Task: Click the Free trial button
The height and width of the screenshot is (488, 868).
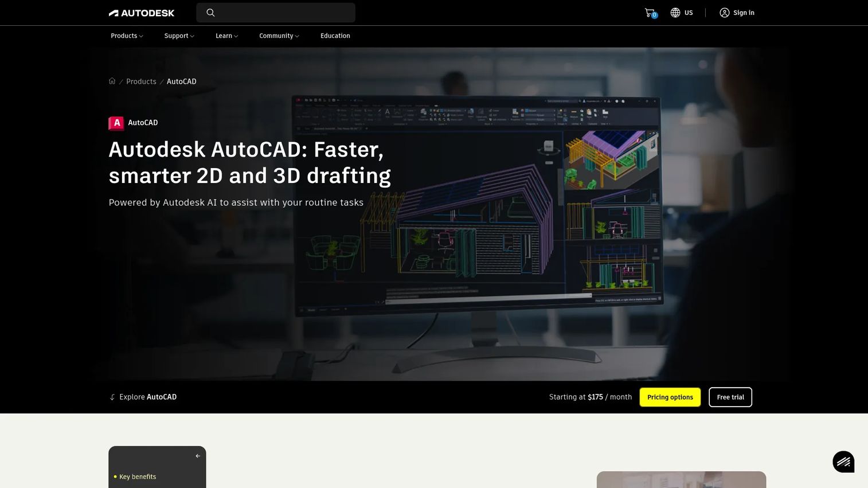Action: click(730, 397)
